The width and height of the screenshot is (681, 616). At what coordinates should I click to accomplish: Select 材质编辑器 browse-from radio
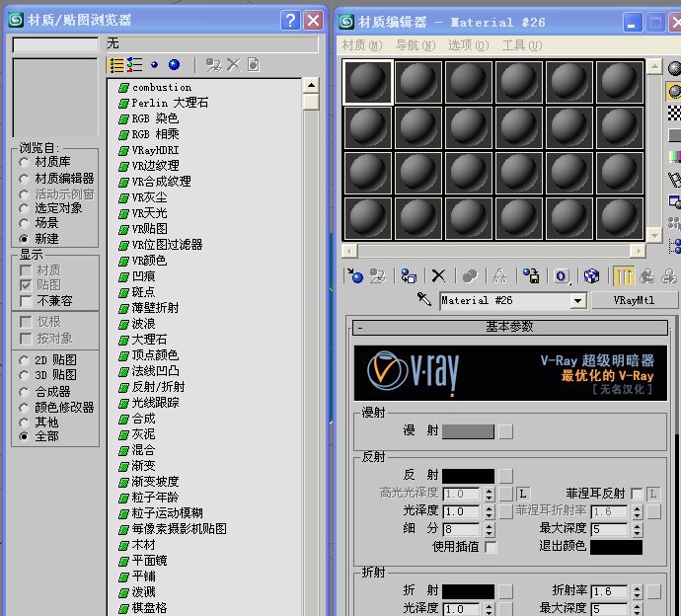pyautogui.click(x=25, y=179)
